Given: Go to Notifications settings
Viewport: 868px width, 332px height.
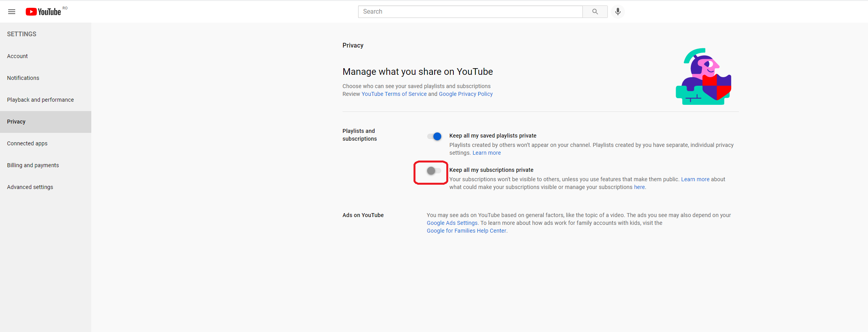Looking at the screenshot, I should click(23, 78).
